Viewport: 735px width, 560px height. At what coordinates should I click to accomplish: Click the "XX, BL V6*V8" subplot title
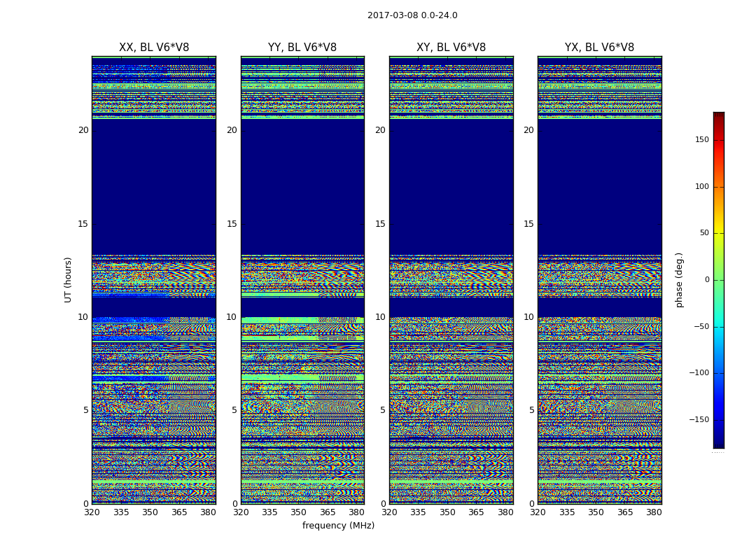pyautogui.click(x=154, y=48)
